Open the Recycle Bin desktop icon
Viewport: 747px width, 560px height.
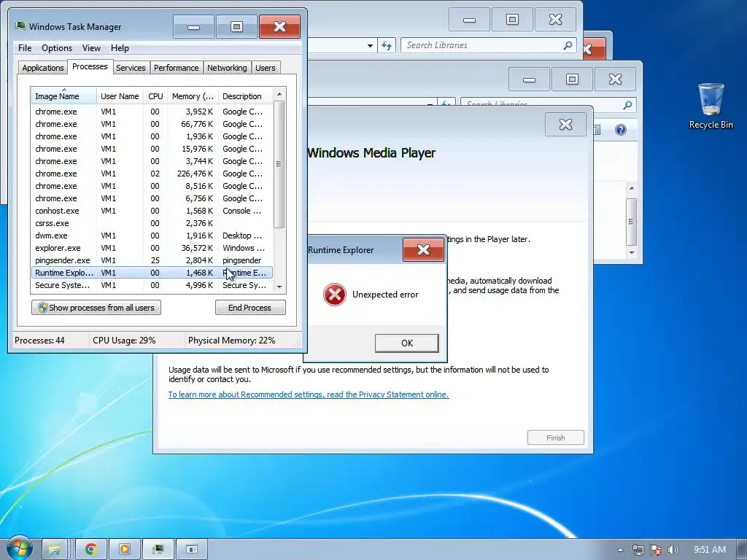click(x=711, y=106)
